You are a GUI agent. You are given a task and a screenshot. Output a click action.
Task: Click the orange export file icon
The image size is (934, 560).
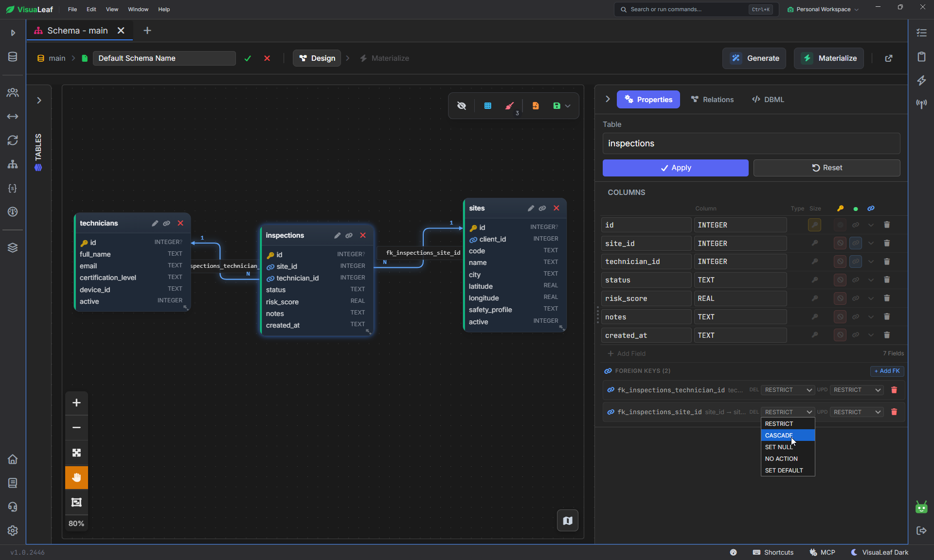click(536, 105)
